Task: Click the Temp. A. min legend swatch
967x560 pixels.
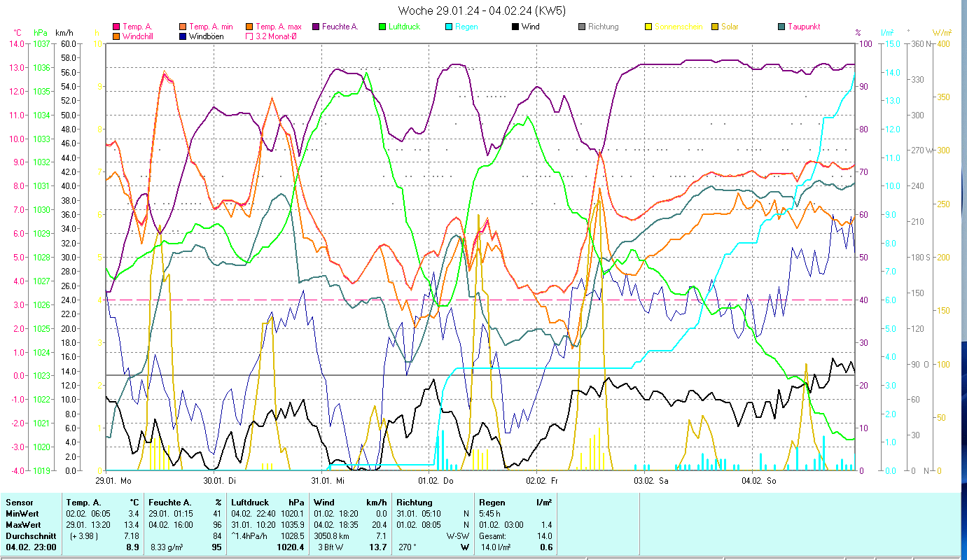Action: tap(183, 27)
